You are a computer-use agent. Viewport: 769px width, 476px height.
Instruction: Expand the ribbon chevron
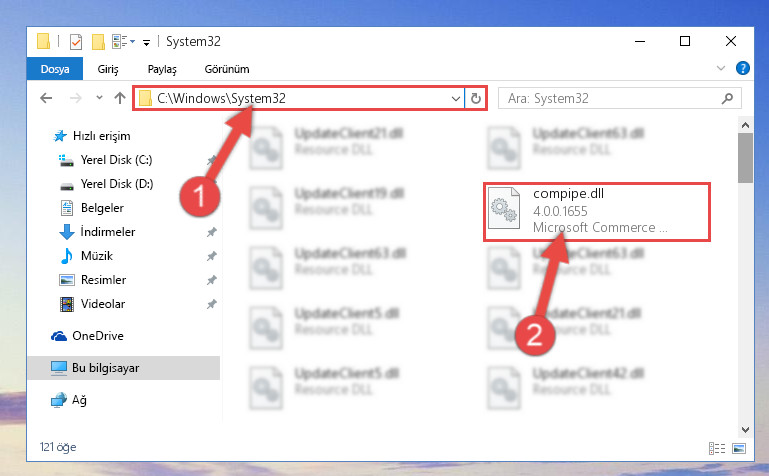pos(720,68)
